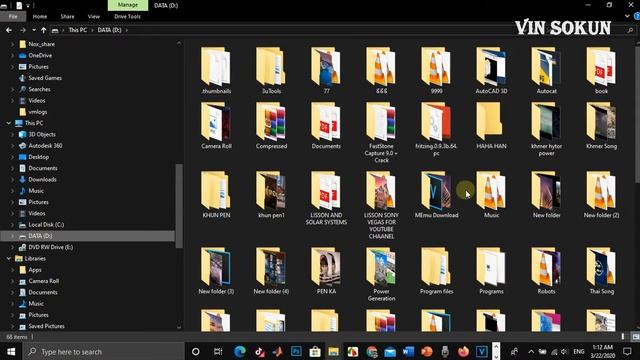Select OneDrive in the navigation pane
Image resolution: width=640 pixels, height=360 pixels.
tap(40, 56)
